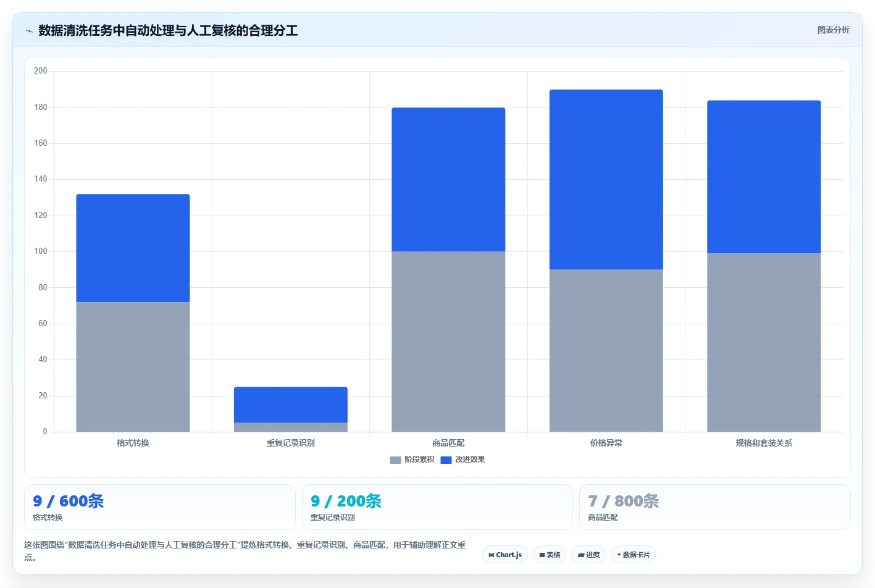This screenshot has width=875, height=588.
Task: Select the 9 / 600条 格式转换 card
Action: pos(159,507)
